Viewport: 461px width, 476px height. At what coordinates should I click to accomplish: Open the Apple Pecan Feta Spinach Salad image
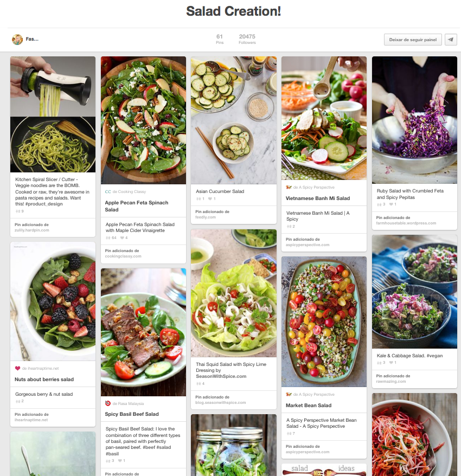tap(143, 120)
